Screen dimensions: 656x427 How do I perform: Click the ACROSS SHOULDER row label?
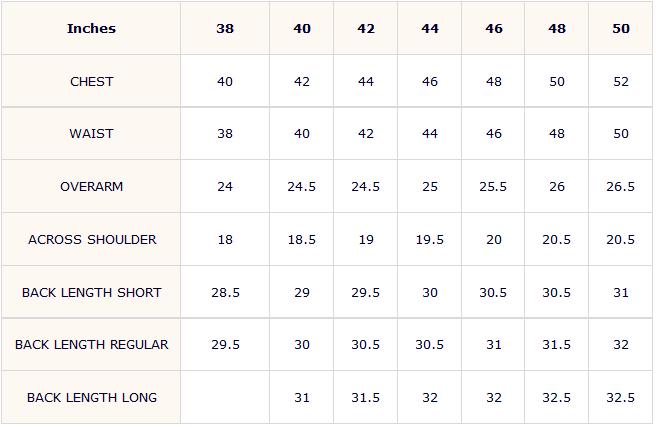92,240
